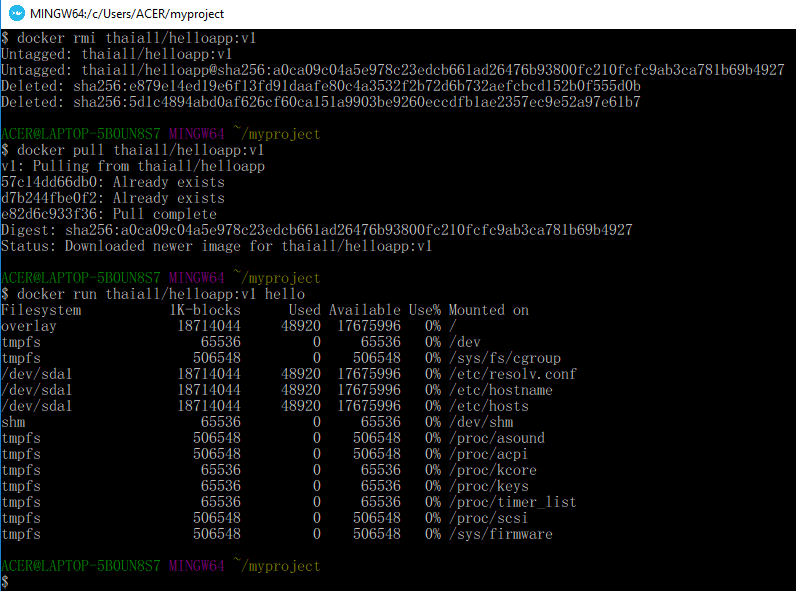Click the '1K-blocks' column header
This screenshot has height=591, width=796.
pyautogui.click(x=205, y=310)
